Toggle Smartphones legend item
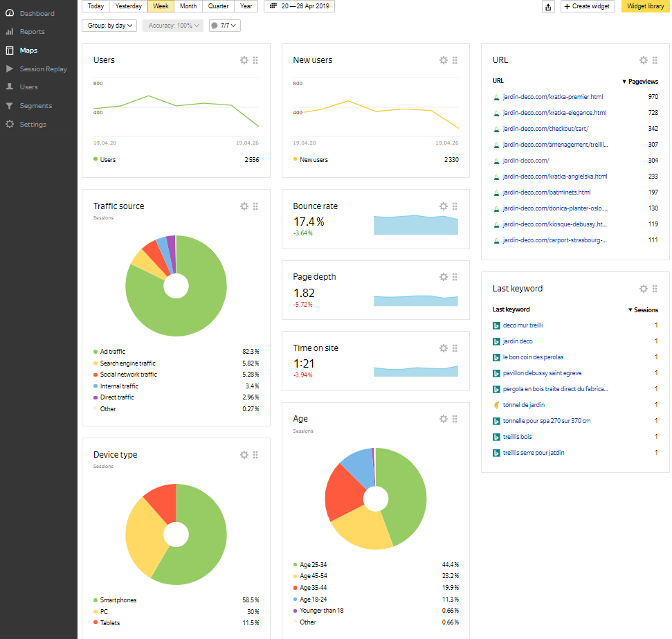 tap(115, 600)
